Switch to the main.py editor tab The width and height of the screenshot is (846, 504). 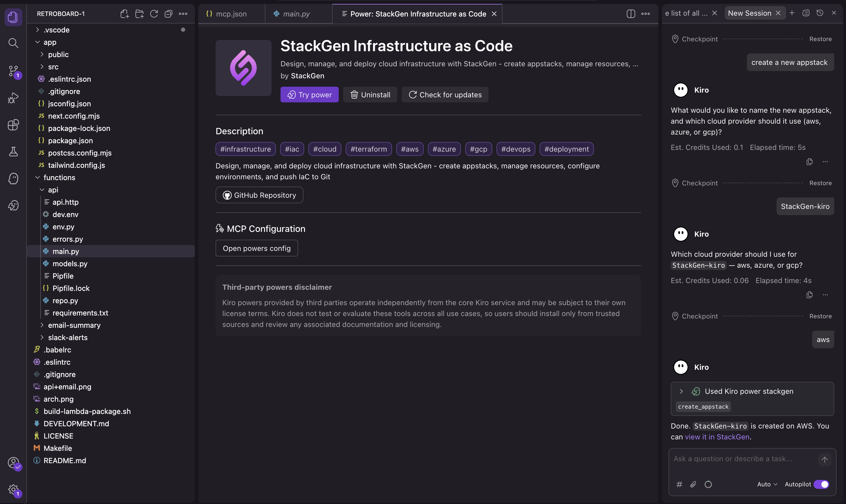tap(296, 14)
